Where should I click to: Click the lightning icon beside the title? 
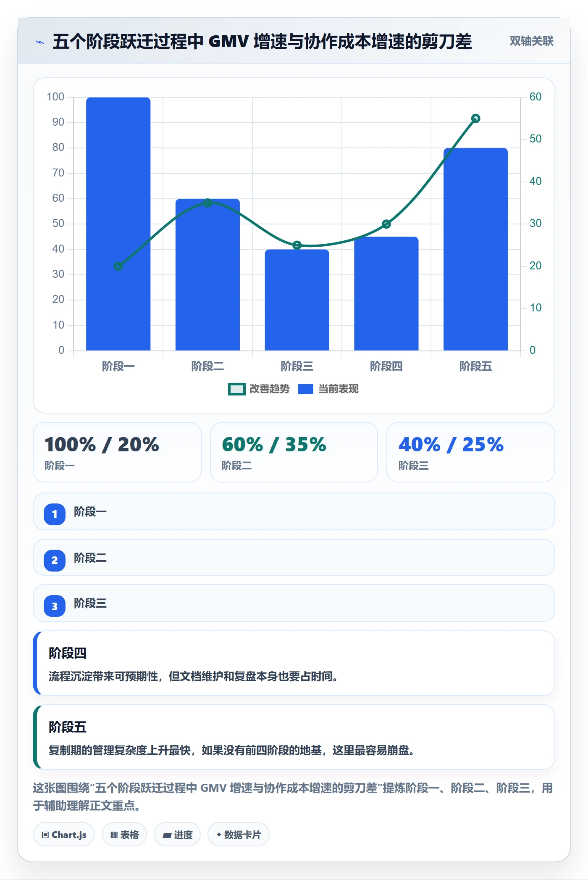[40, 42]
